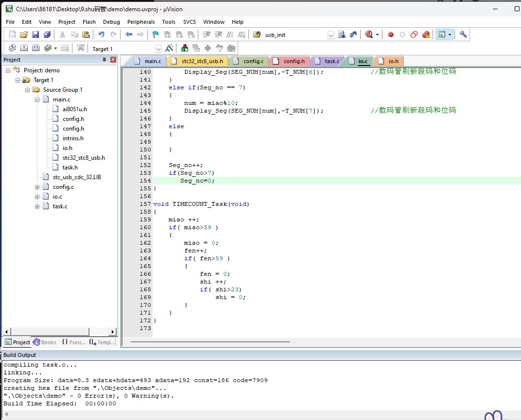Click the Open file folder icon
This screenshot has width=521, height=420.
24,34
